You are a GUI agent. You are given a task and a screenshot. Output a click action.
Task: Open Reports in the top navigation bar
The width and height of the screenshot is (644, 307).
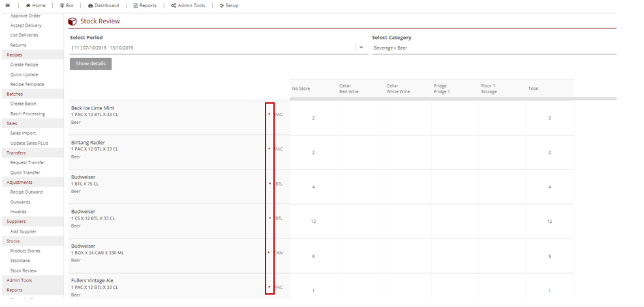pyautogui.click(x=145, y=5)
